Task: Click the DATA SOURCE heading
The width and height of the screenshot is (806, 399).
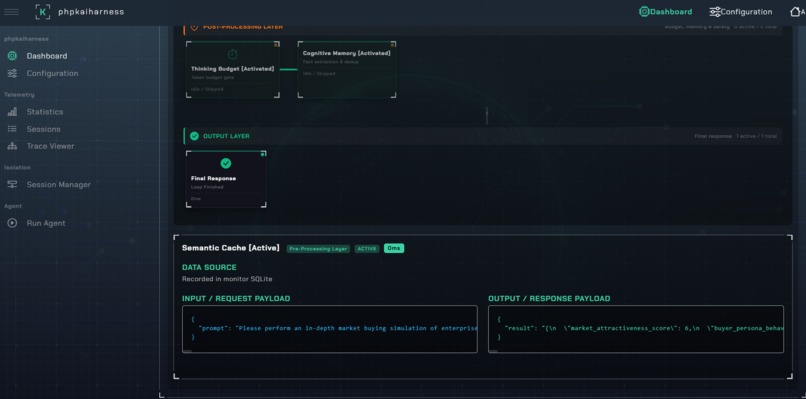Action: [x=209, y=267]
